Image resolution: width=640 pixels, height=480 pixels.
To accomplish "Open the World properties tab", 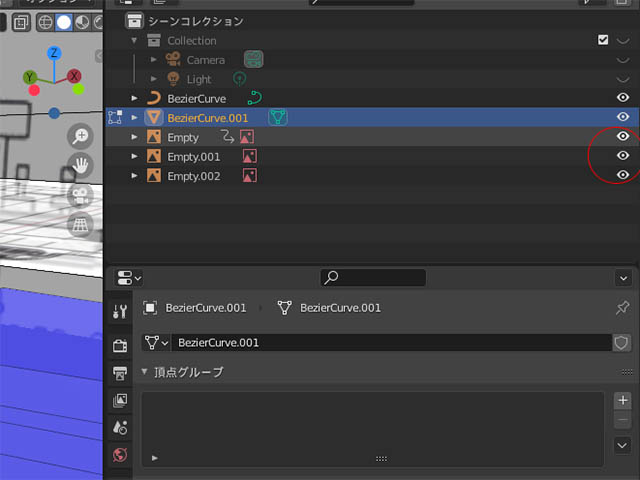I will click(x=120, y=455).
